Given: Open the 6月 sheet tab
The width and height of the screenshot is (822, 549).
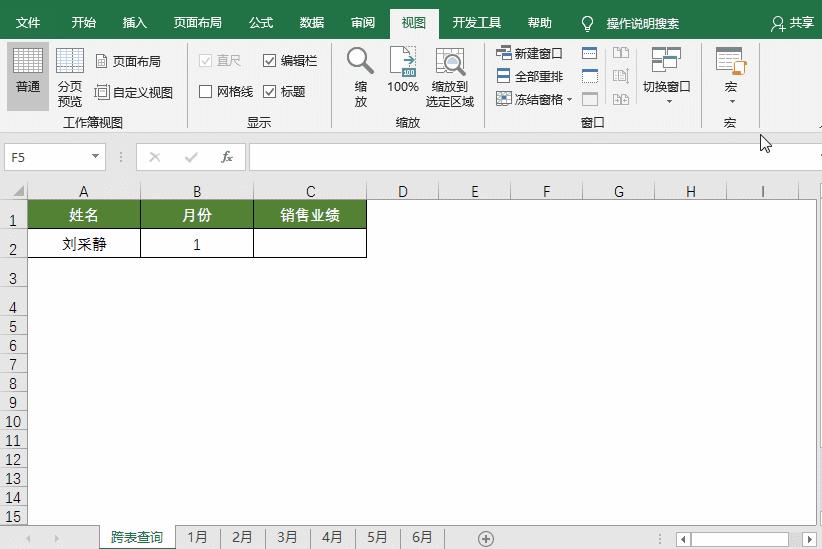Looking at the screenshot, I should coord(422,537).
